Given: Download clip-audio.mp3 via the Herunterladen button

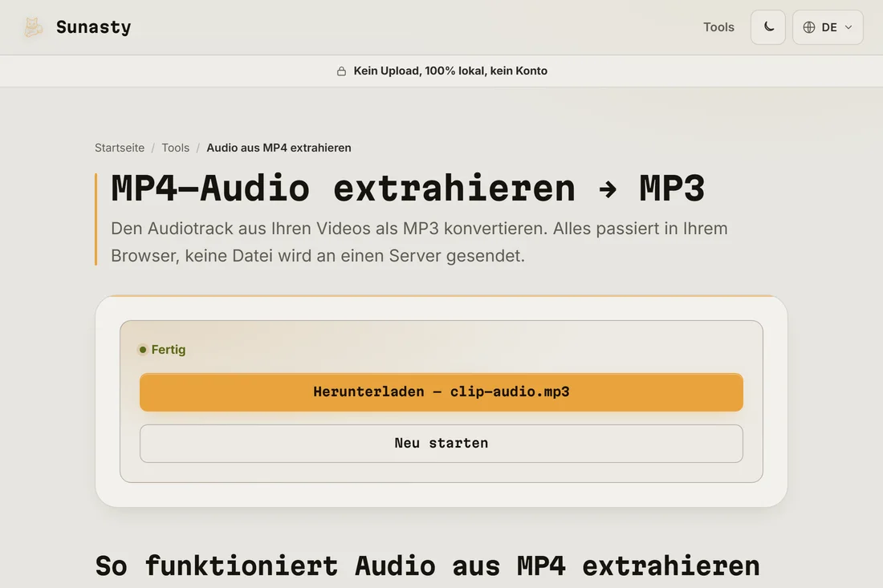Looking at the screenshot, I should pos(441,392).
